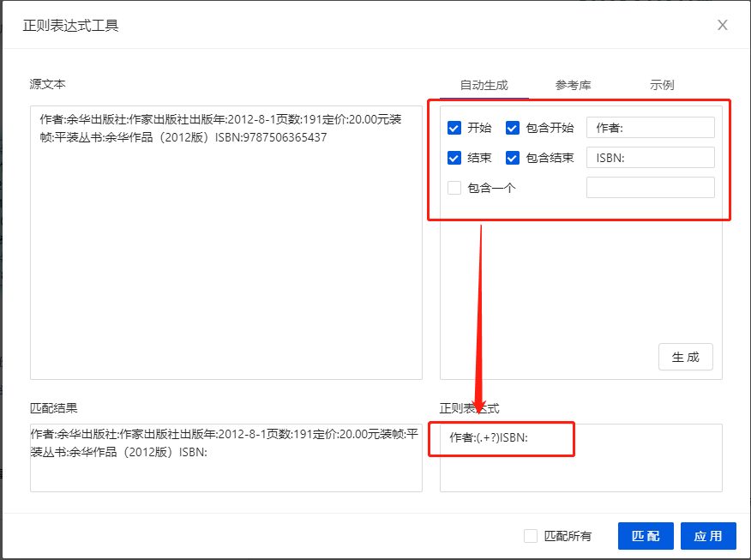Open the 示例 tab
Screen dimensions: 751x560
[x=662, y=85]
